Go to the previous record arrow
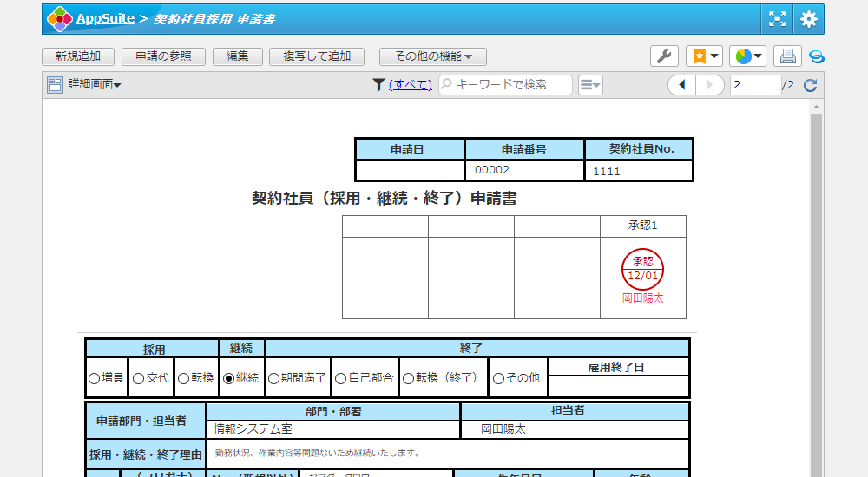Viewport: 868px width, 477px height. (682, 85)
